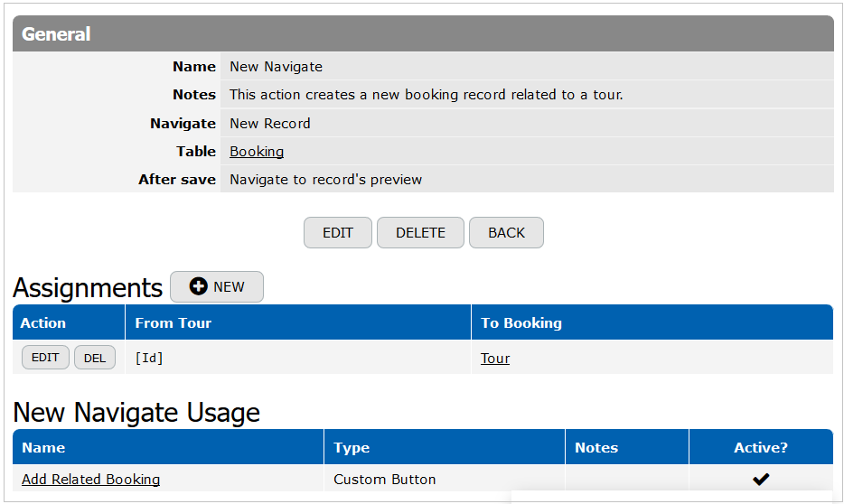Click the Active checkmark for Add Related Booking

tap(761, 479)
